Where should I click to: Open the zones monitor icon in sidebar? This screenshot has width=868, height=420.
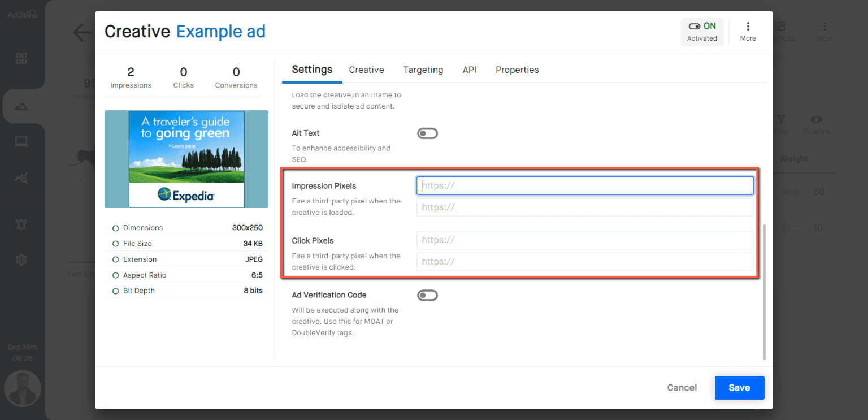point(21,142)
